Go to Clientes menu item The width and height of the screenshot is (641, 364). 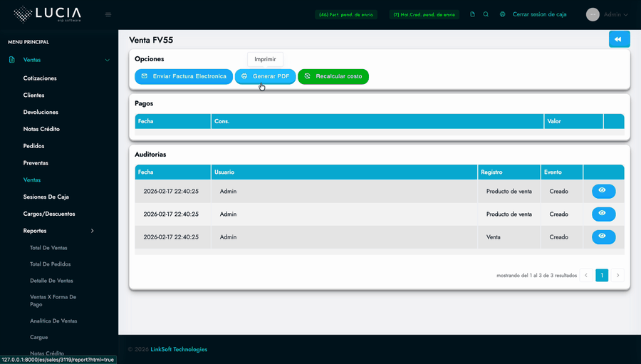coord(33,95)
